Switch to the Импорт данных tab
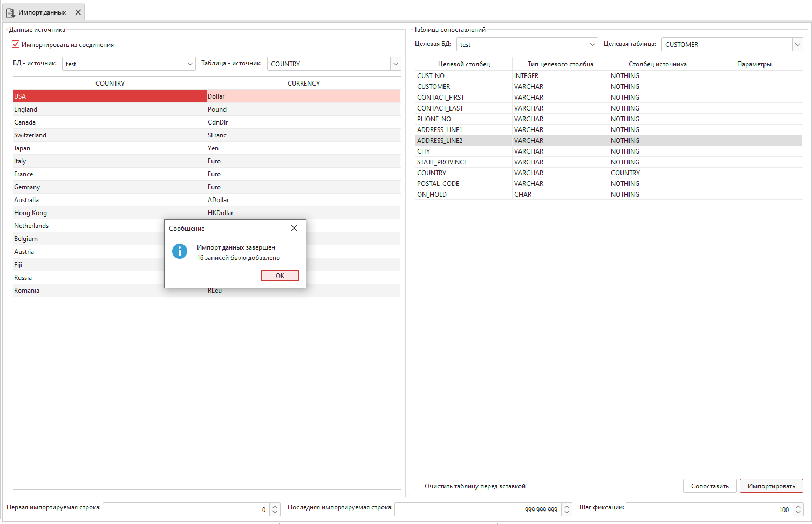Image resolution: width=812 pixels, height=524 pixels. point(43,11)
